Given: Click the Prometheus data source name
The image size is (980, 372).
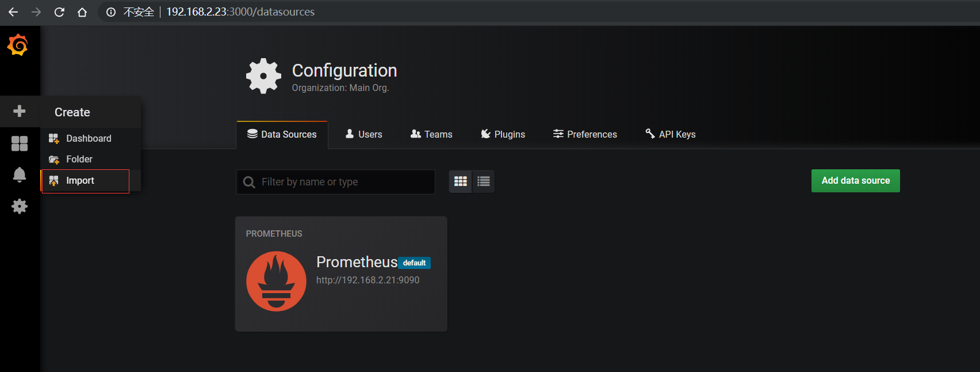Looking at the screenshot, I should click(x=357, y=262).
